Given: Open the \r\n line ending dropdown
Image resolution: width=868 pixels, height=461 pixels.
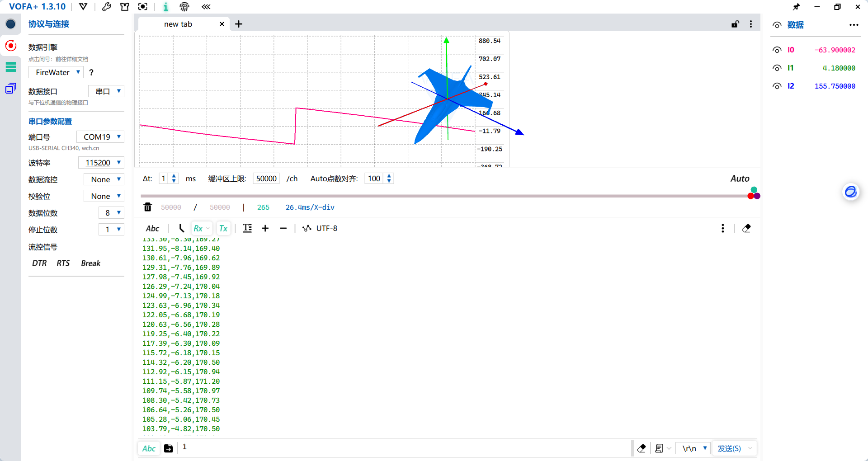Looking at the screenshot, I should pos(693,448).
